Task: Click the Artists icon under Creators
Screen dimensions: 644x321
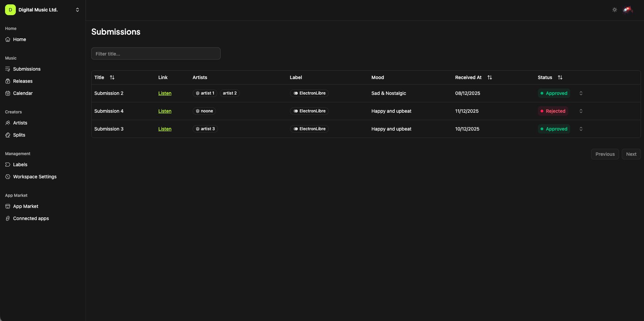Action: pyautogui.click(x=7, y=123)
